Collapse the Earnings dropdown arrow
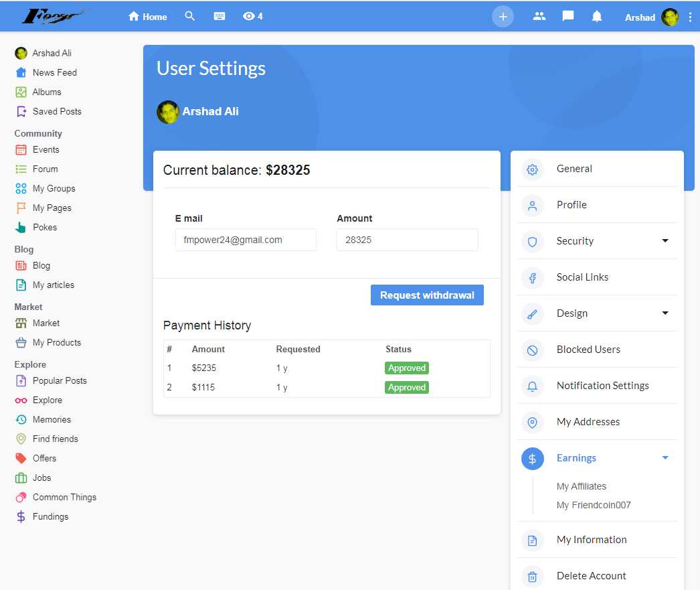 point(665,458)
